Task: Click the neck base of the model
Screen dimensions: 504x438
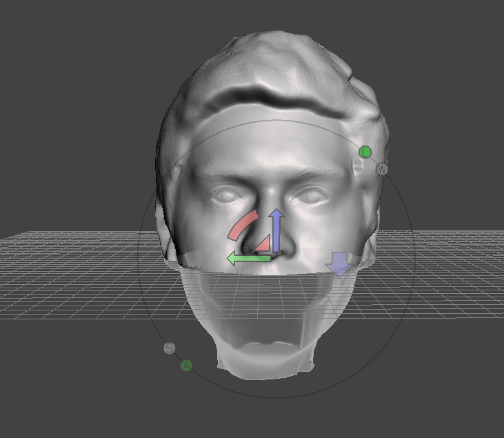Action: [x=265, y=366]
